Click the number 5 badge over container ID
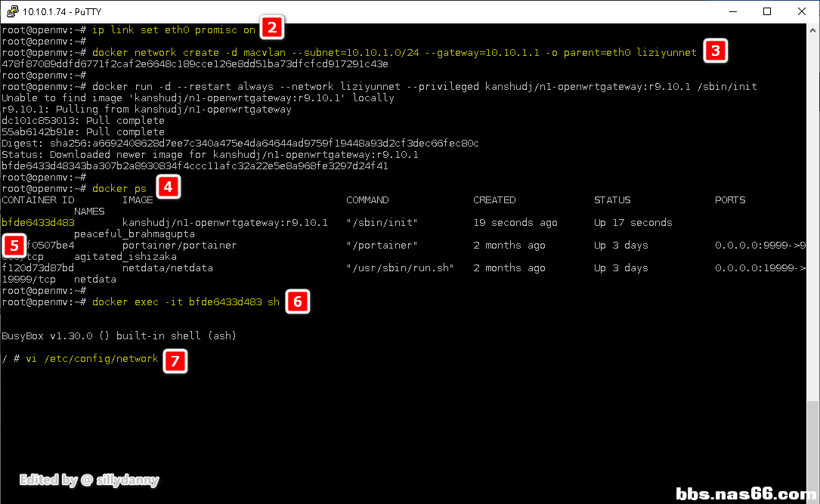 [14, 245]
